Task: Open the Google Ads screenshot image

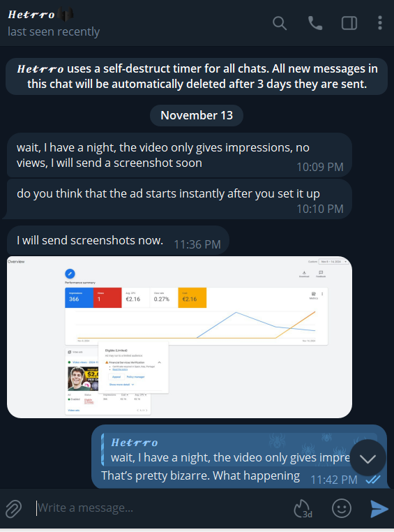Action: (179, 337)
